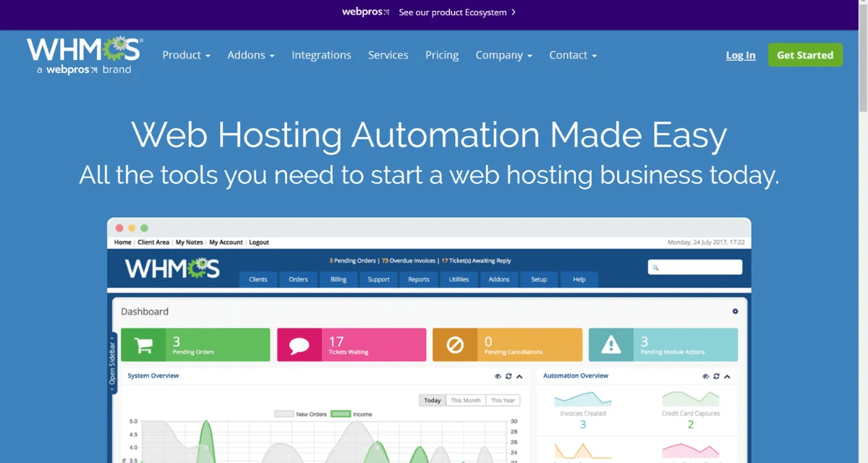
Task: Toggle New Orders legend swatch
Action: [x=284, y=415]
